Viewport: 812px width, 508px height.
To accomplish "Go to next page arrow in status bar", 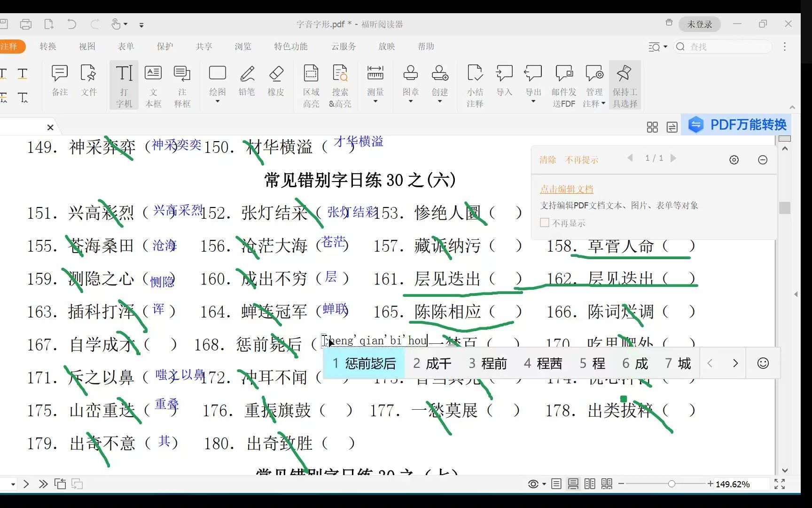I will 26,484.
